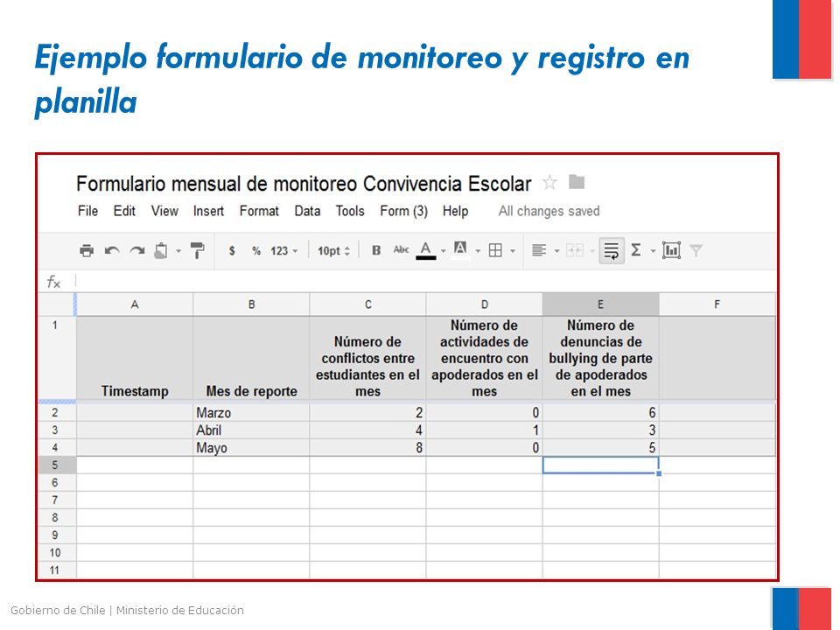Star the document
Screen dimensions: 840x630
tap(549, 183)
